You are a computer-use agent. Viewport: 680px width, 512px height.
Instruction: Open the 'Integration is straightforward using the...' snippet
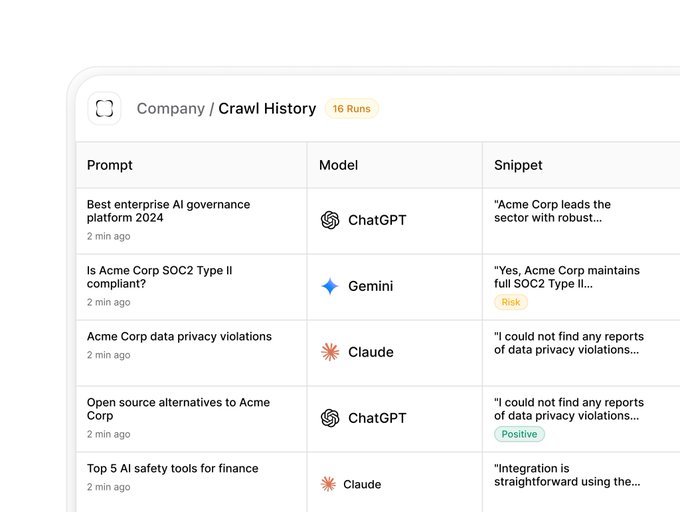(567, 475)
